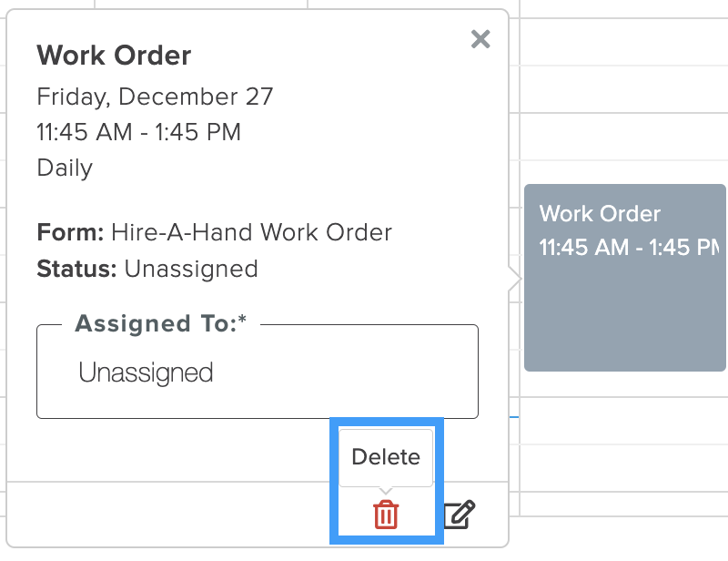Click the Friday, December 27 date text
728x561 pixels.
click(x=155, y=96)
